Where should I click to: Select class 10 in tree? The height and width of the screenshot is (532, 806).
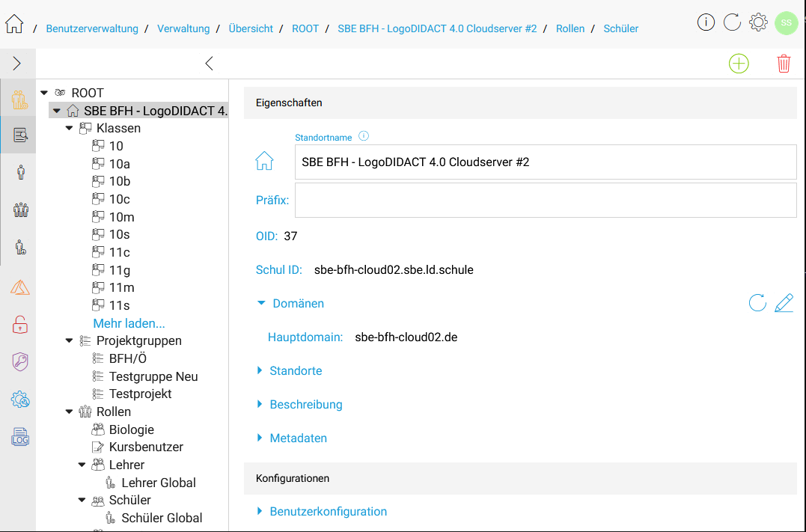pyautogui.click(x=116, y=146)
